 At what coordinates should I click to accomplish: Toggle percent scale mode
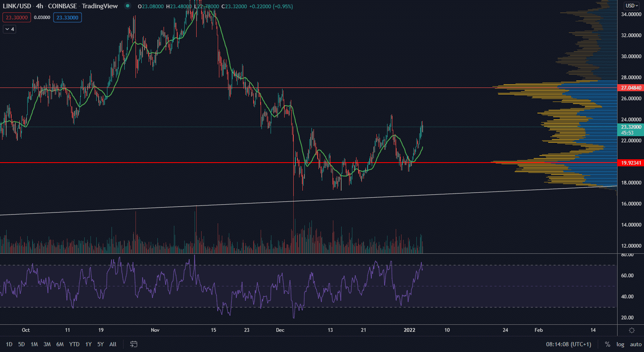(607, 344)
